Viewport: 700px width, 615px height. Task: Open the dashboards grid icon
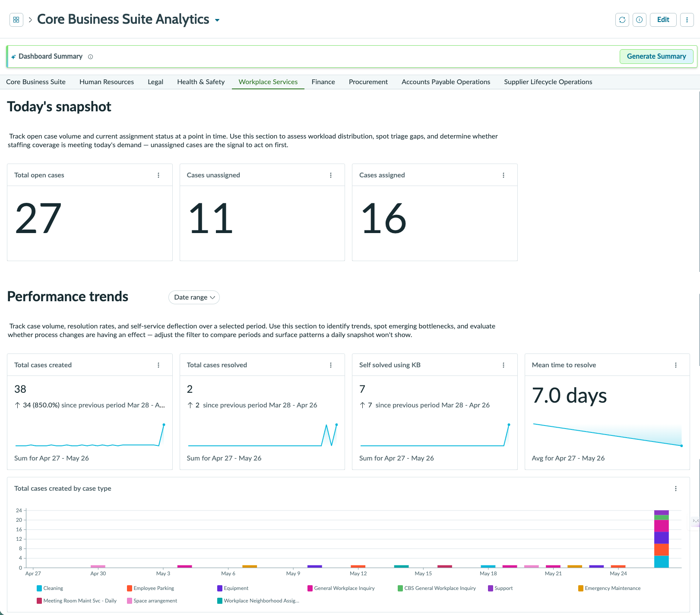point(16,20)
